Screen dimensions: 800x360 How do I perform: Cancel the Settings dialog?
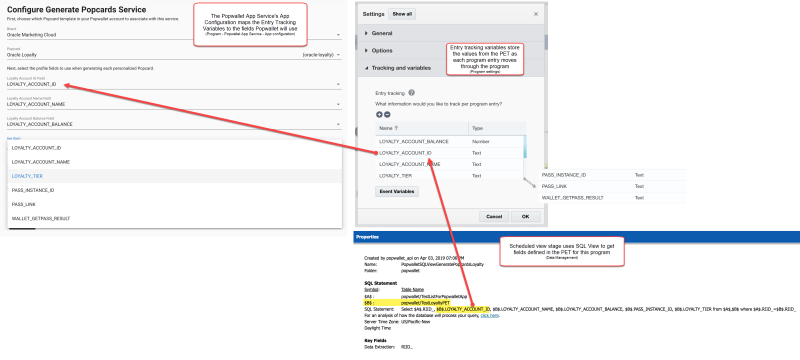[494, 217]
